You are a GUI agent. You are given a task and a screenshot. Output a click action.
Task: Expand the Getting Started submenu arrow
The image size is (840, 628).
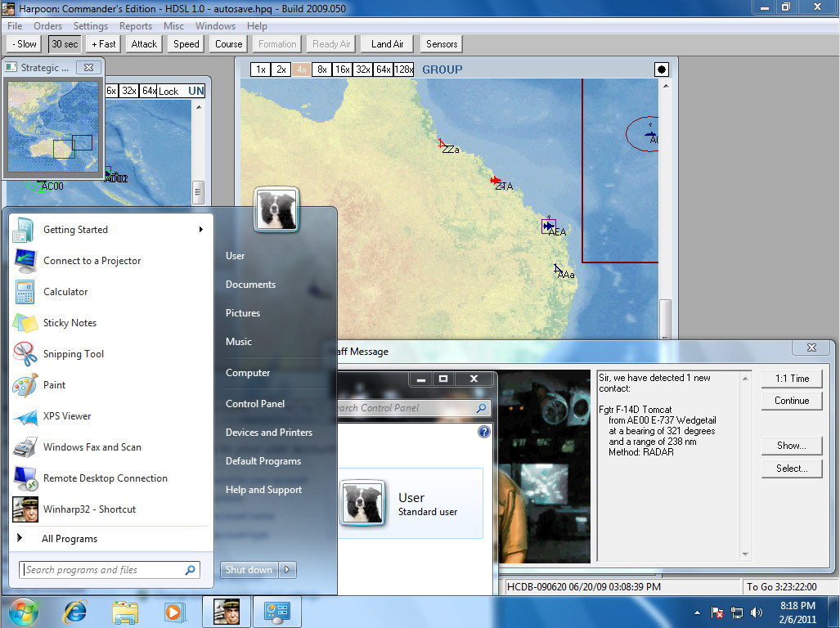tap(201, 230)
